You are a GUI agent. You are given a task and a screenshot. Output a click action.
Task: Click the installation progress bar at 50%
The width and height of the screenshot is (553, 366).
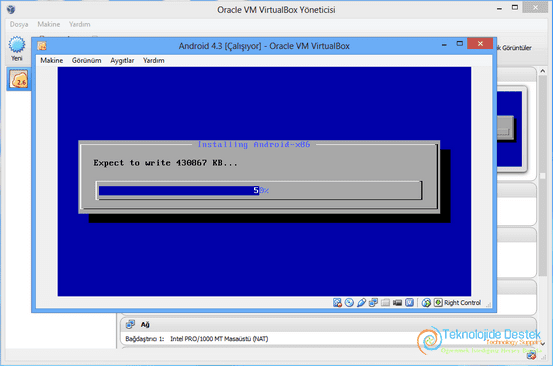(259, 190)
